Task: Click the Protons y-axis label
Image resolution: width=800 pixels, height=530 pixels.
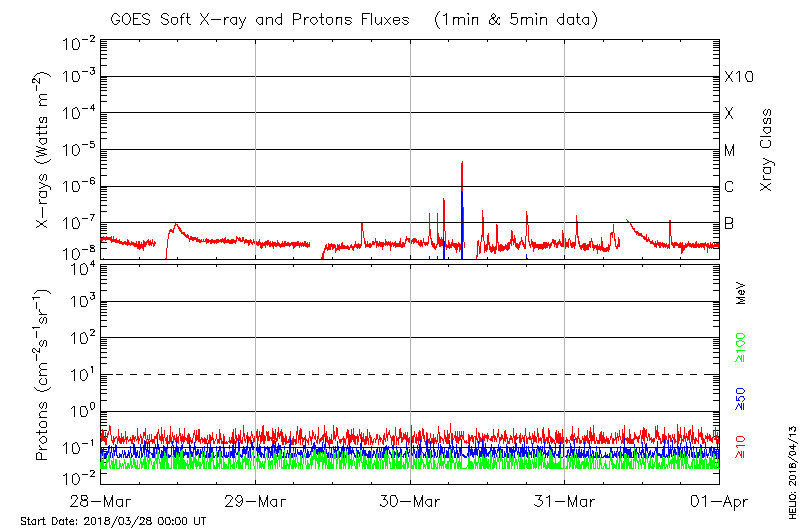Action: tap(44, 375)
